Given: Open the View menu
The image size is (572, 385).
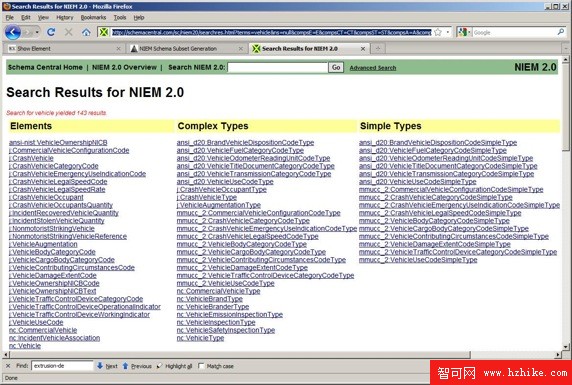Looking at the screenshot, I should 43,17.
